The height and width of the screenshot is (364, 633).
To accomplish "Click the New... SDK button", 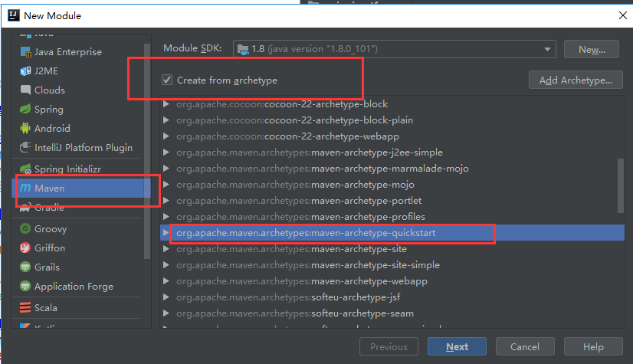I will (x=592, y=49).
